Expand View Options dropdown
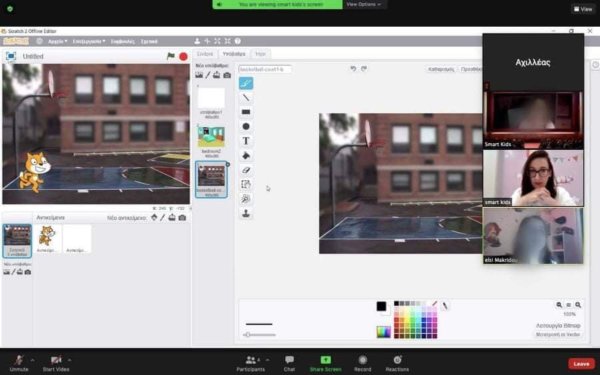Screen dimensions: 600x375 [364, 4]
